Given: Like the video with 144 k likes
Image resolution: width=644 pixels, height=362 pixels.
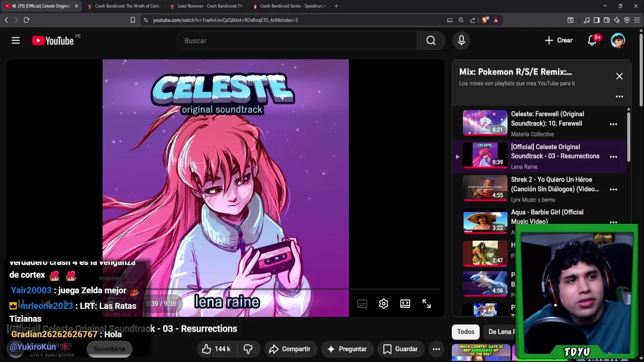Looking at the screenshot, I should 216,349.
